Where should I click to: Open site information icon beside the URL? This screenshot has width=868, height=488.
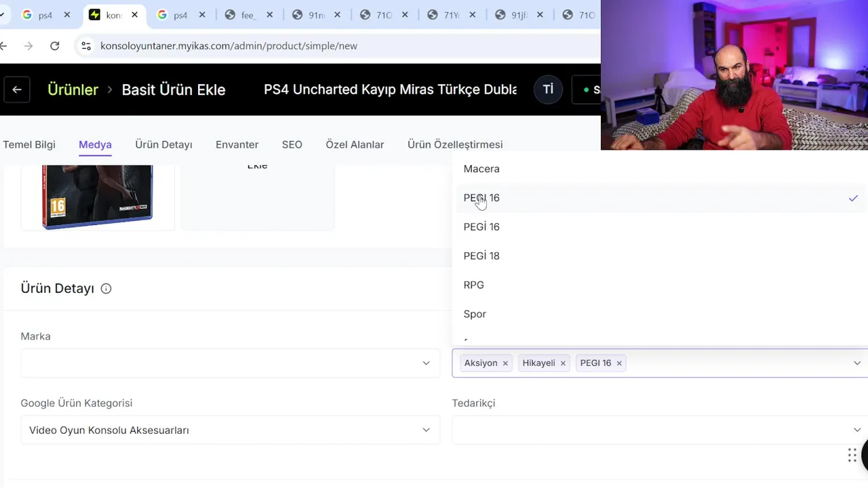86,45
